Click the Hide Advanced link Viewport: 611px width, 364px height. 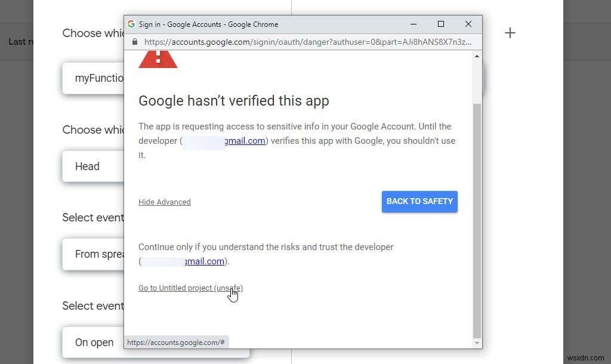164,202
